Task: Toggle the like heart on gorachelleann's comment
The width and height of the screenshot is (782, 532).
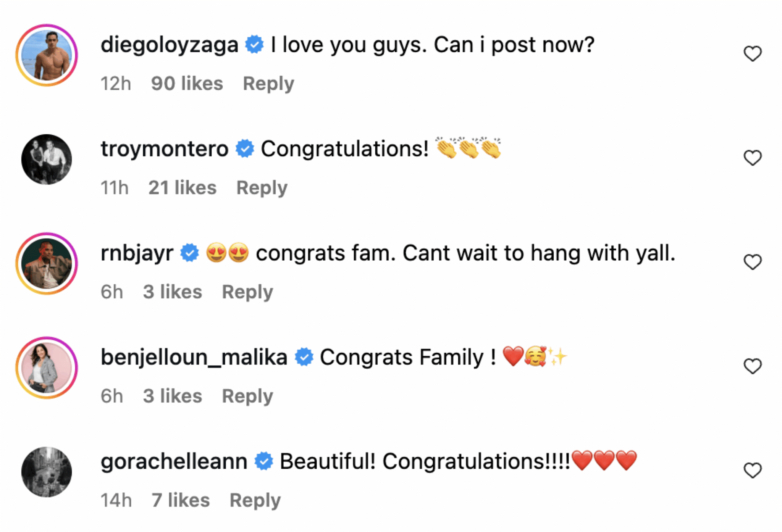Action: (x=752, y=470)
